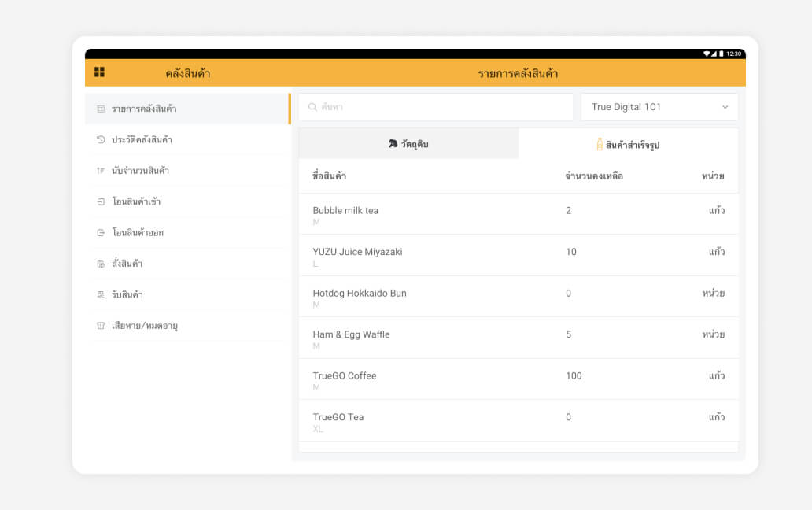Click the damaged/expired icon in sidebar
The image size is (812, 510).
tap(101, 325)
